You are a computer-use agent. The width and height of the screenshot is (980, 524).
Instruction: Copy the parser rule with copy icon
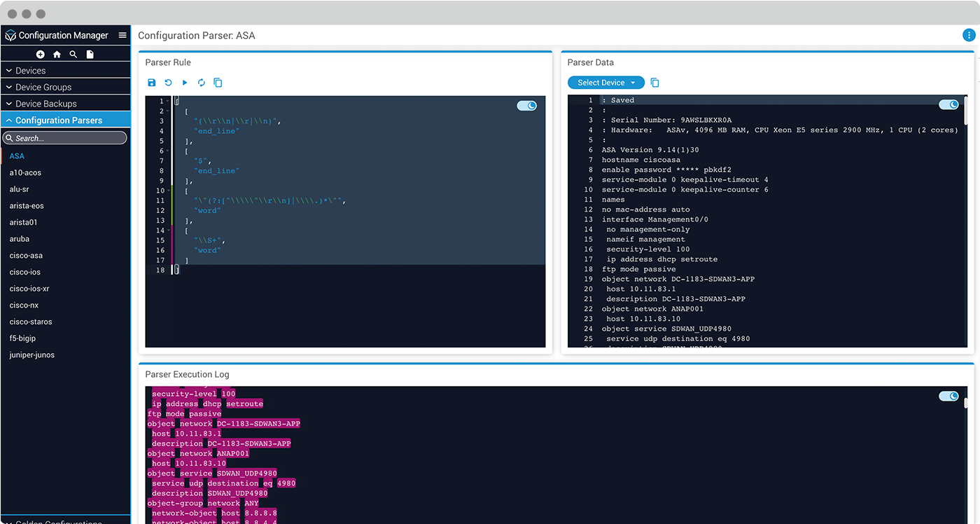(218, 83)
